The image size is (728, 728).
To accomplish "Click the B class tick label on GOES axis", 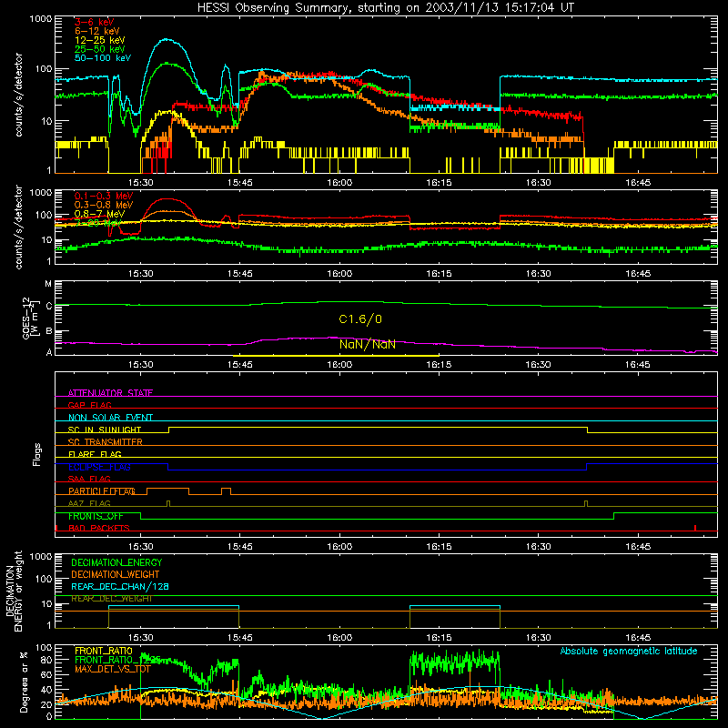I will pyautogui.click(x=49, y=331).
